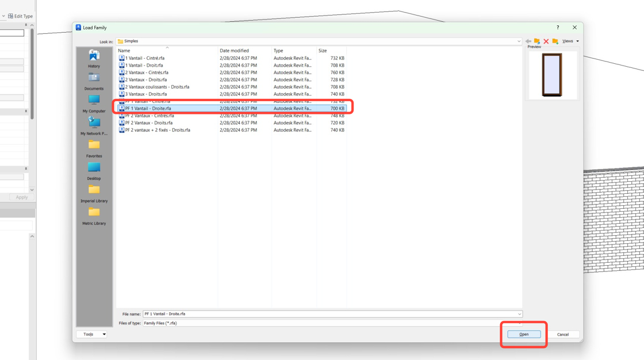Open the Views dropdown
This screenshot has height=360, width=644.
569,41
